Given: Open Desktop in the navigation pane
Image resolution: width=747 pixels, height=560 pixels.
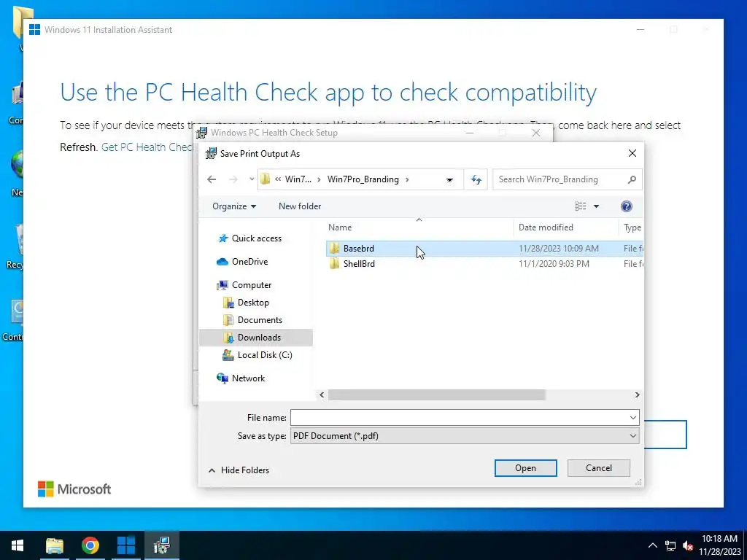Looking at the screenshot, I should pos(253,303).
